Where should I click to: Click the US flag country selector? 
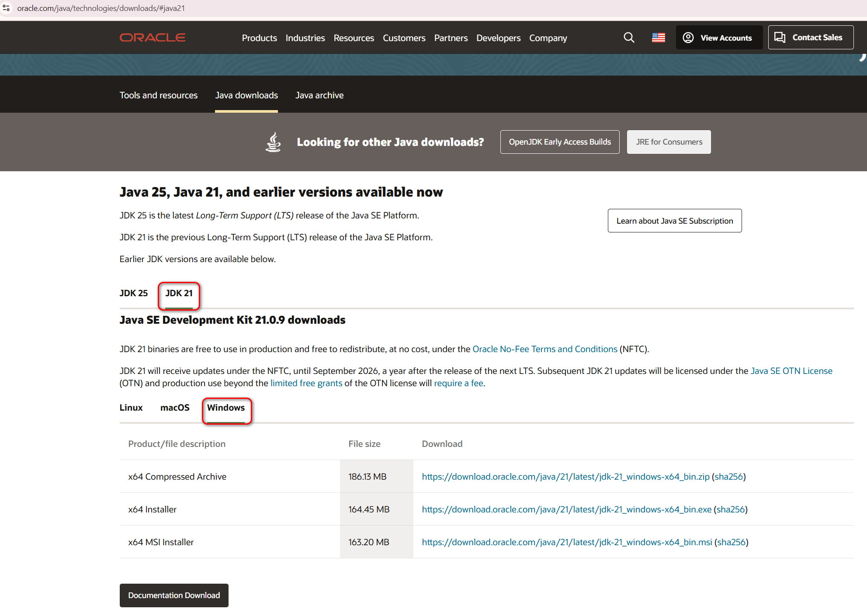pos(658,38)
